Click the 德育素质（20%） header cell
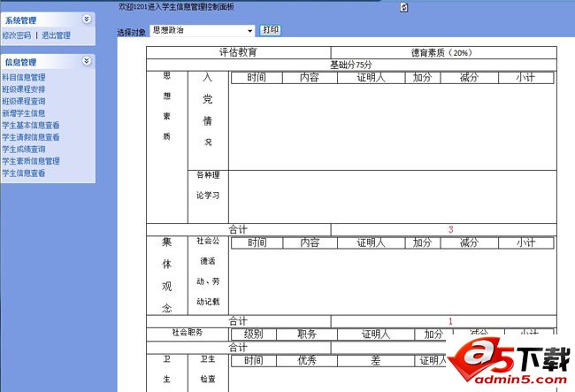 (x=444, y=52)
